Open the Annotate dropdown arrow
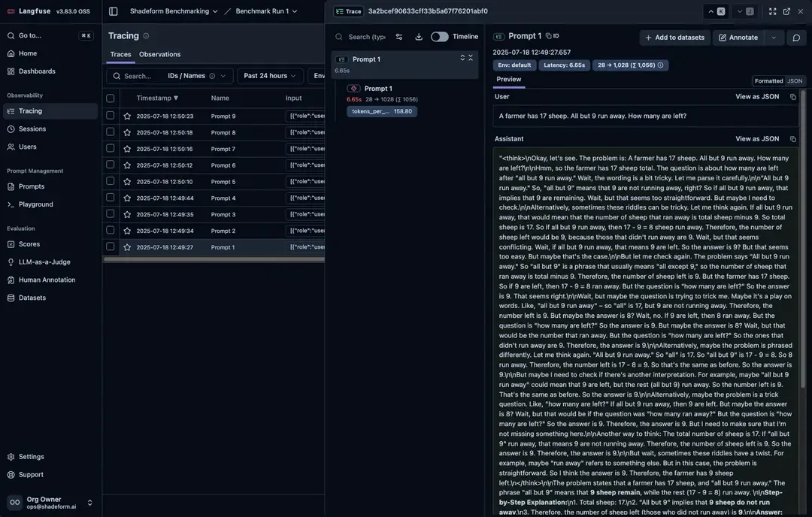Image resolution: width=812 pixels, height=517 pixels. (x=774, y=38)
